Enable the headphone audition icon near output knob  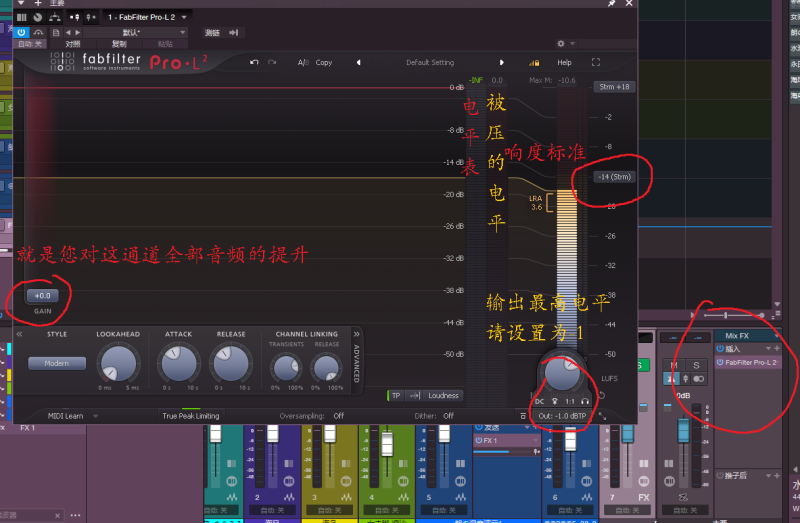[585, 399]
